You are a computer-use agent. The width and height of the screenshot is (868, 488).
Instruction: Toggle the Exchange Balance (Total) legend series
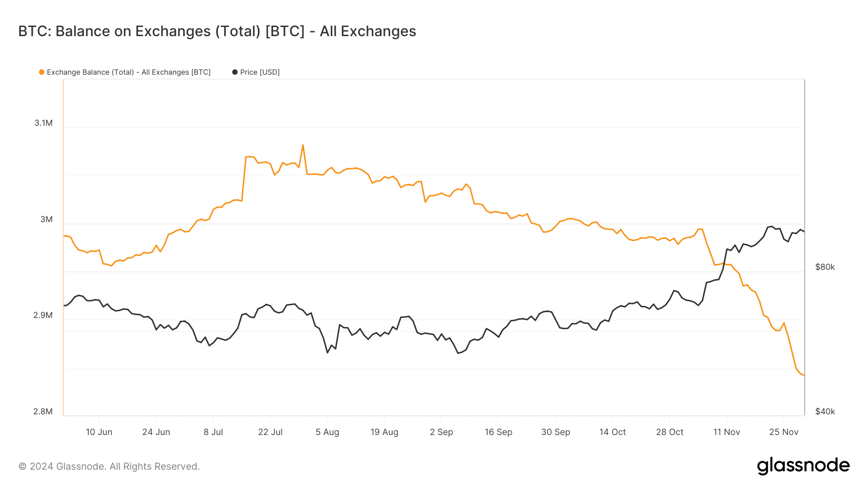coord(128,72)
